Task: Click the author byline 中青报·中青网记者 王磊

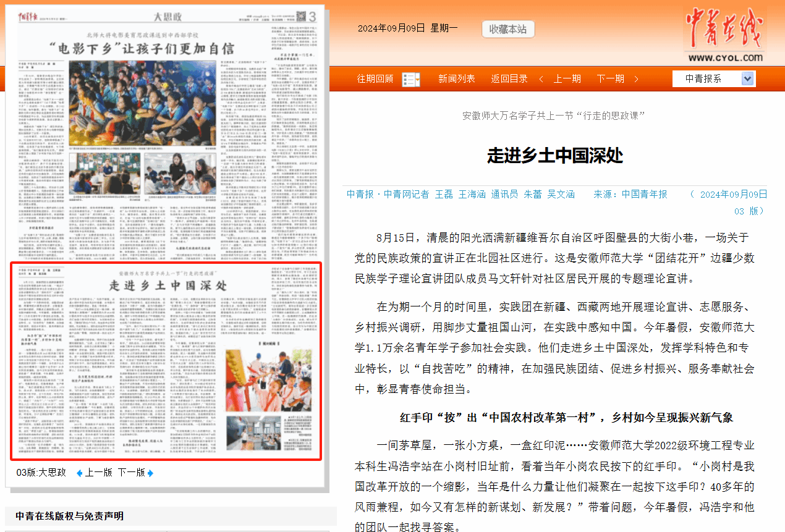Action: (x=400, y=194)
